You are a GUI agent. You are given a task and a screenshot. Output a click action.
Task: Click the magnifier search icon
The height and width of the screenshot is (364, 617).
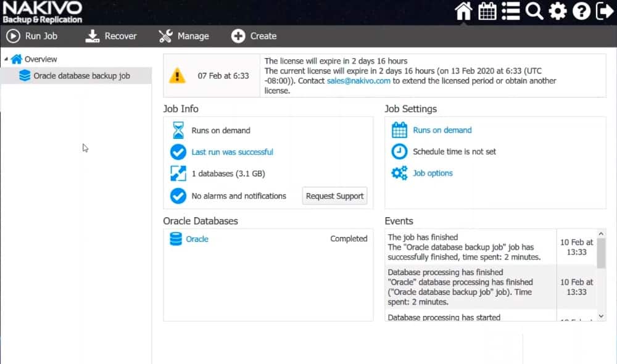coord(534,11)
